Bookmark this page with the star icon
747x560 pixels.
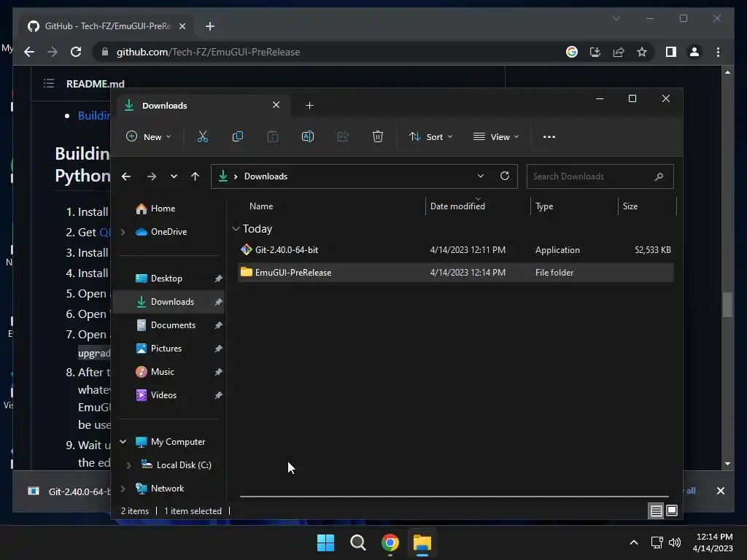[642, 52]
